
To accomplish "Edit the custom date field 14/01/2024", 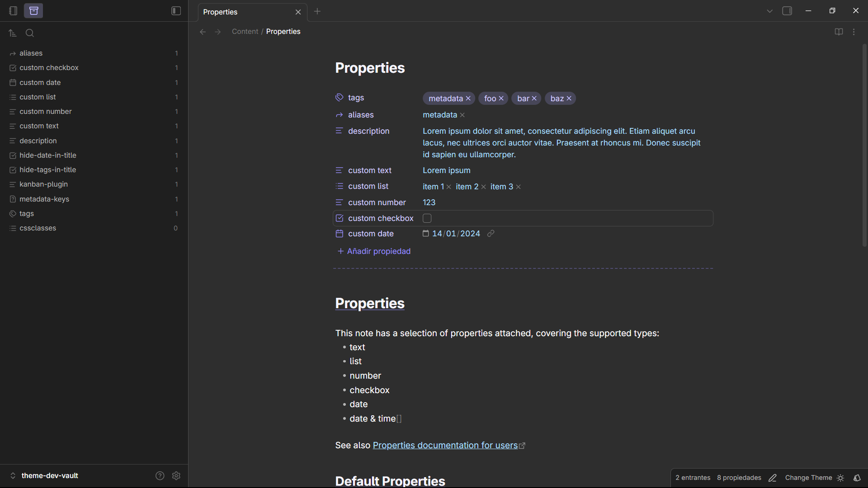I will click(456, 234).
